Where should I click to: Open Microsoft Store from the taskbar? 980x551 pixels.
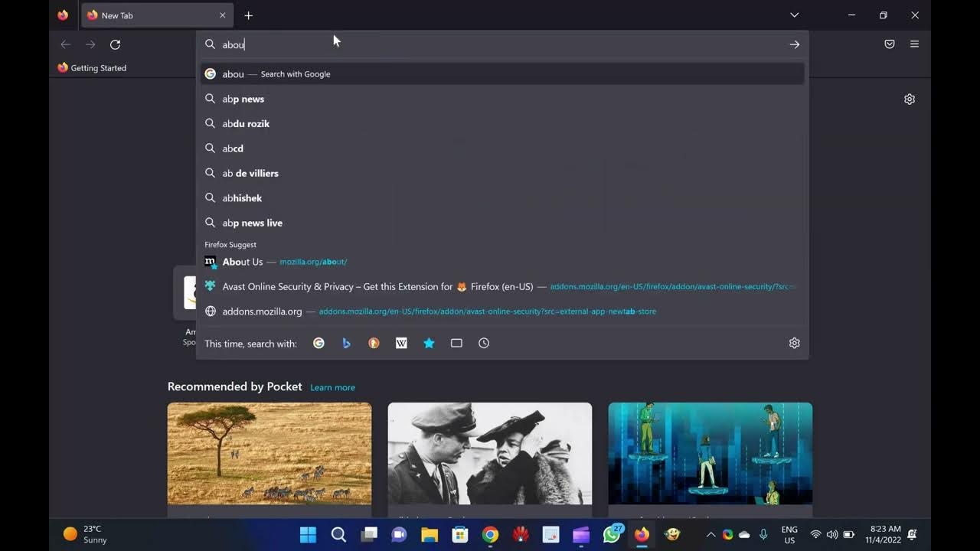(x=460, y=535)
